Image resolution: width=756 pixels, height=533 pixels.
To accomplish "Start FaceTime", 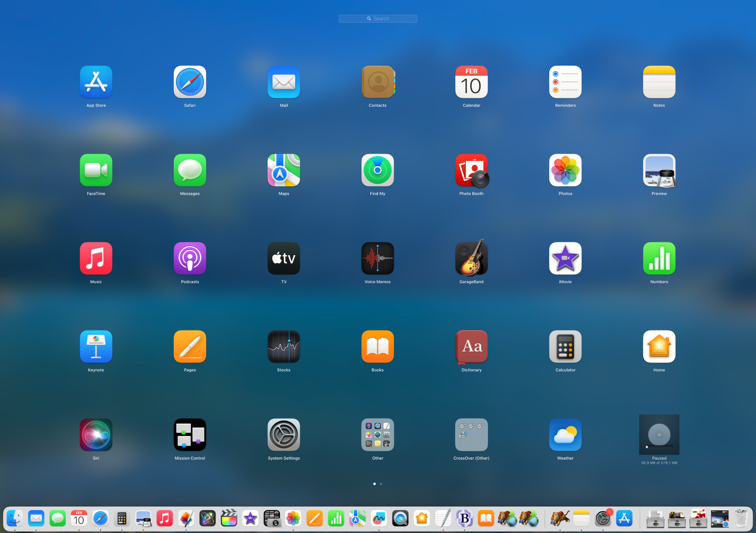I will click(96, 170).
